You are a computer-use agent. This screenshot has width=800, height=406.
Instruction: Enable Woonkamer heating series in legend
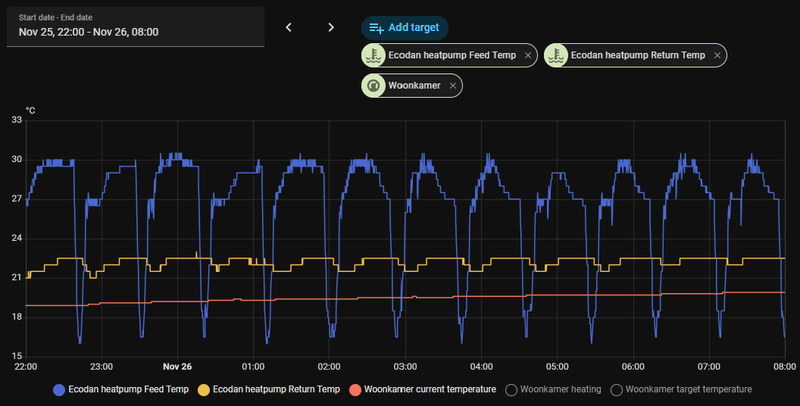tap(553, 390)
